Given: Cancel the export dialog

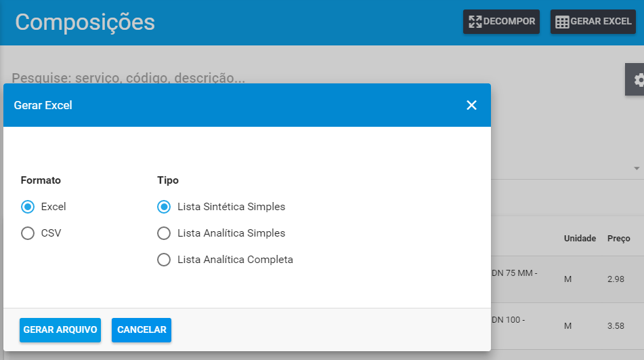Looking at the screenshot, I should click(x=142, y=330).
